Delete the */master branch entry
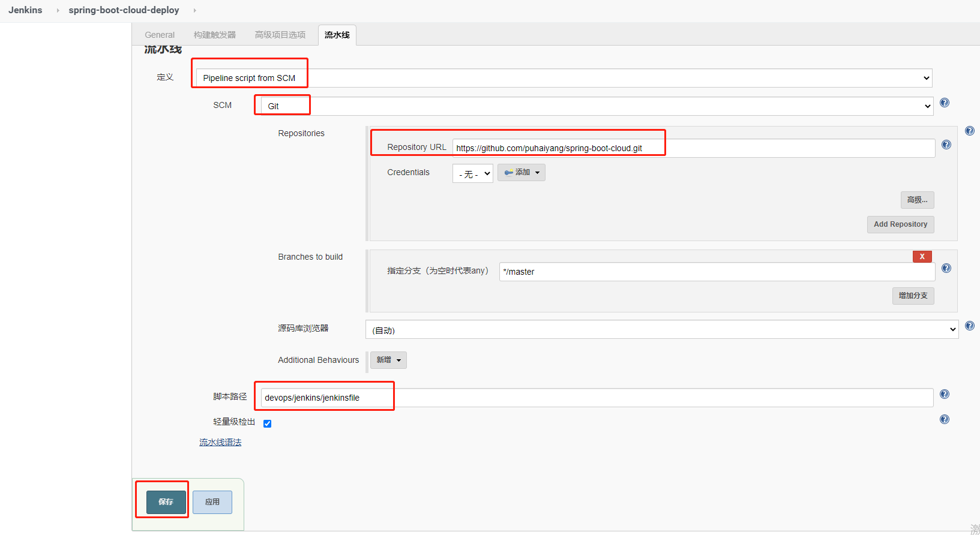The height and width of the screenshot is (535, 980). click(922, 257)
